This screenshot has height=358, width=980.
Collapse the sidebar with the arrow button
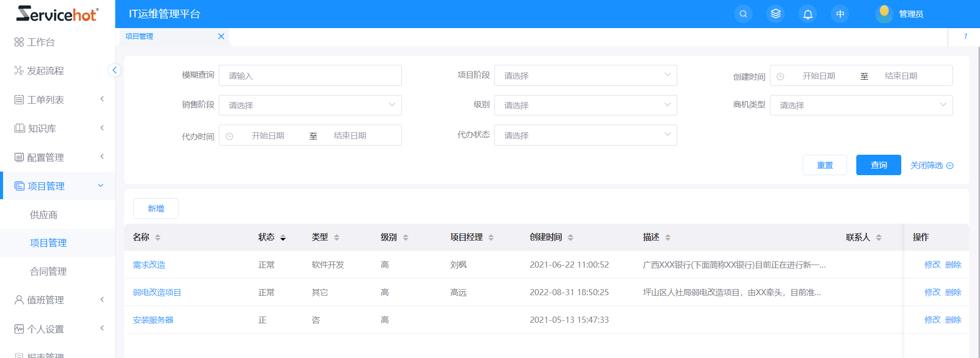point(115,70)
